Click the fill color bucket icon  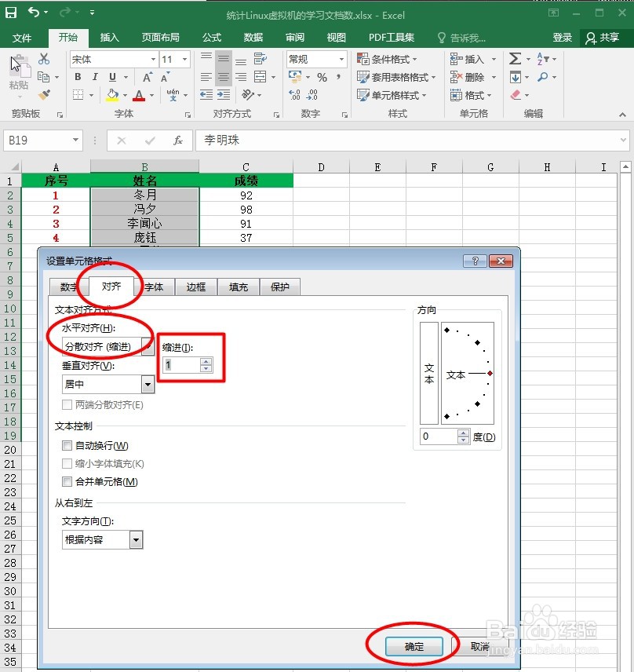[112, 95]
